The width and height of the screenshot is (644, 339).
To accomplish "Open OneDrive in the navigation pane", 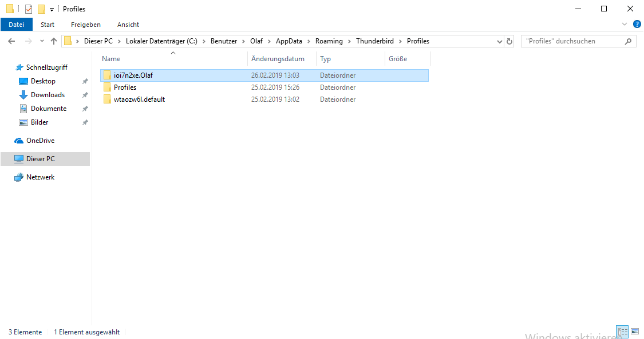I will point(40,141).
